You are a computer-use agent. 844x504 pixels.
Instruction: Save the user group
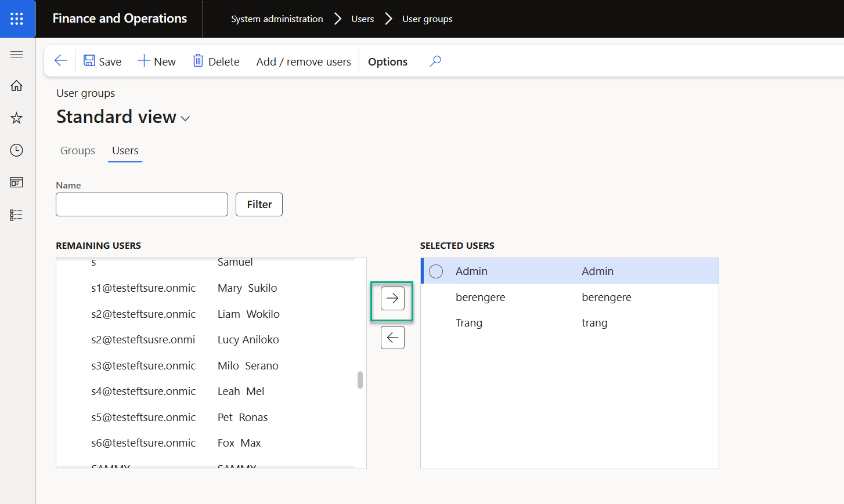coord(103,61)
